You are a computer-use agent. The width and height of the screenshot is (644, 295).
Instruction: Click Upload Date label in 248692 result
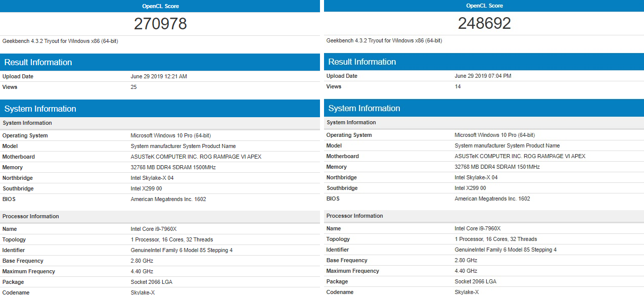click(x=342, y=76)
